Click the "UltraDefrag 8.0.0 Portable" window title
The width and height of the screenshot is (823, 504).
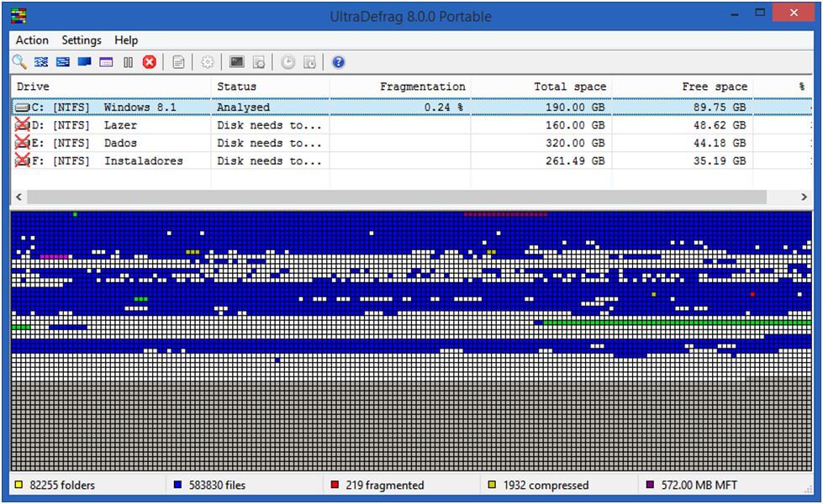coord(410,17)
